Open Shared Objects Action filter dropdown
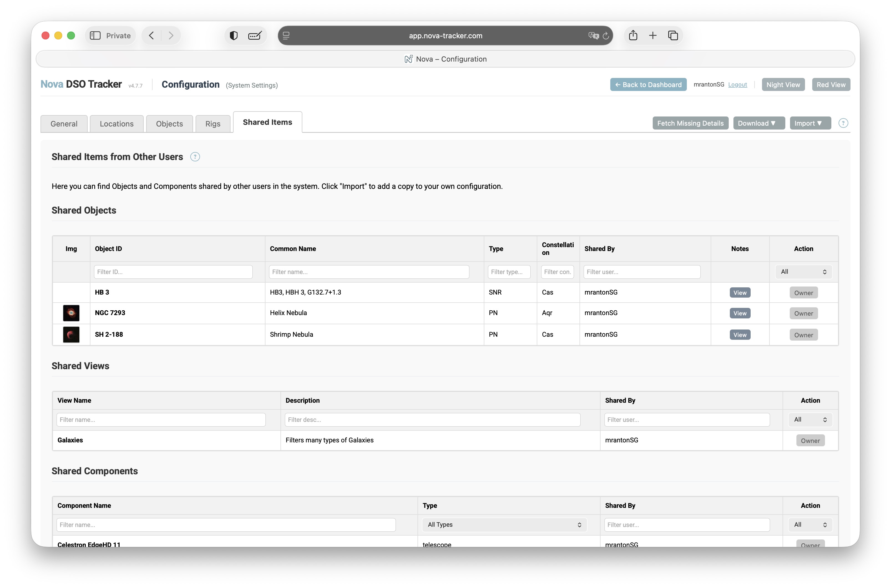 coord(803,272)
